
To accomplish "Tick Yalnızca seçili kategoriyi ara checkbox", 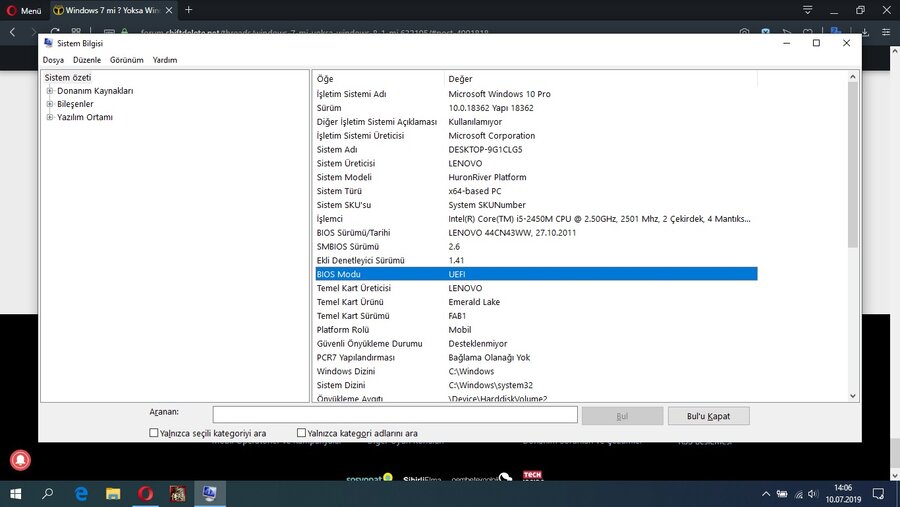I will tap(153, 432).
